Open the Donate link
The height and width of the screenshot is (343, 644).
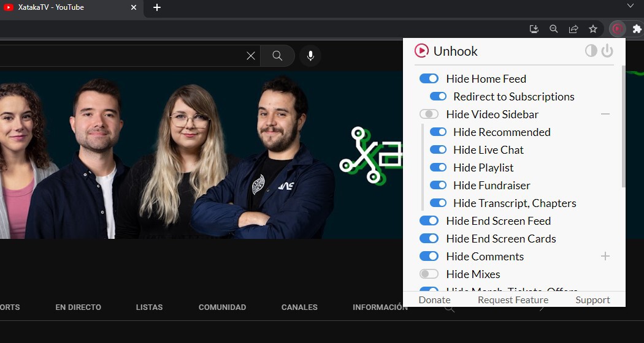pos(434,300)
